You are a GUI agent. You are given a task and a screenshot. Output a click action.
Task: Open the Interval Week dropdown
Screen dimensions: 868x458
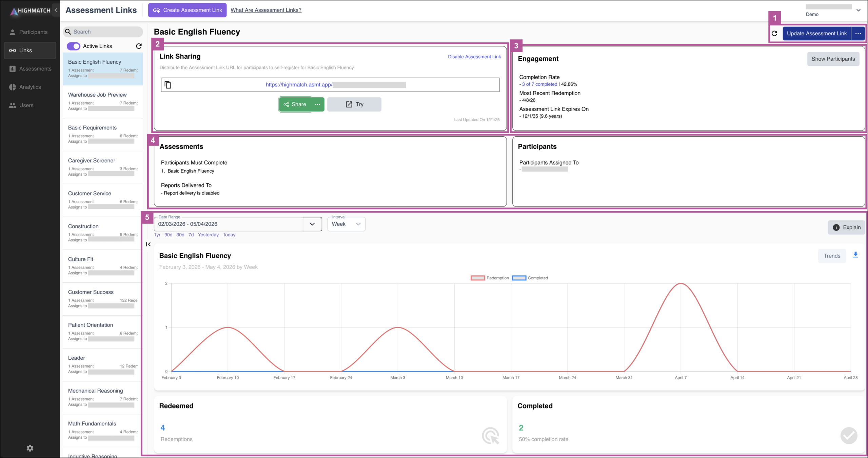(346, 224)
